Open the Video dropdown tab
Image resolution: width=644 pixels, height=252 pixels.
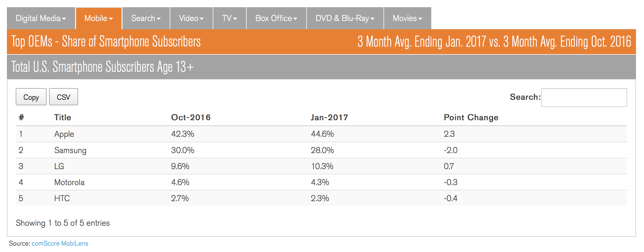tap(191, 18)
